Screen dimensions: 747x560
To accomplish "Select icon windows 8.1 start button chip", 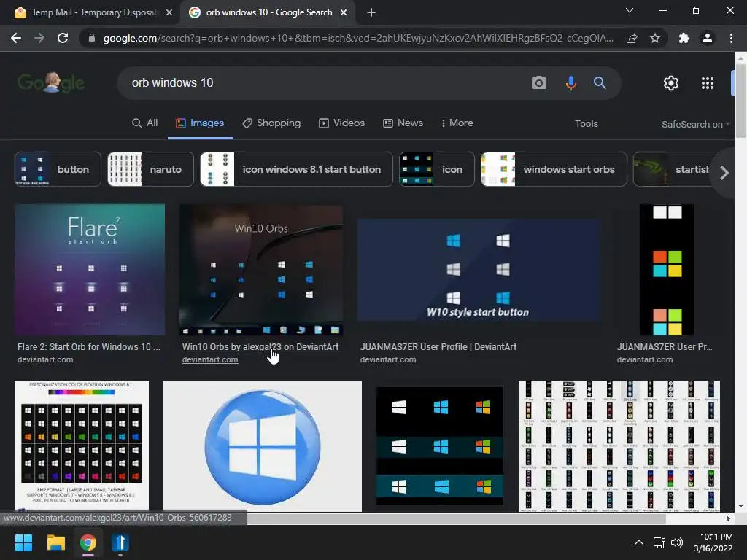I will click(x=296, y=169).
